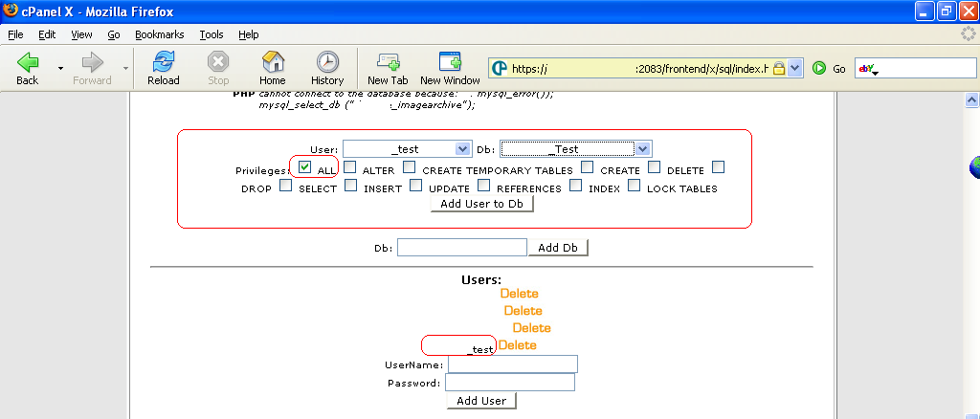Check the DROP privilege checkbox

[x=719, y=166]
